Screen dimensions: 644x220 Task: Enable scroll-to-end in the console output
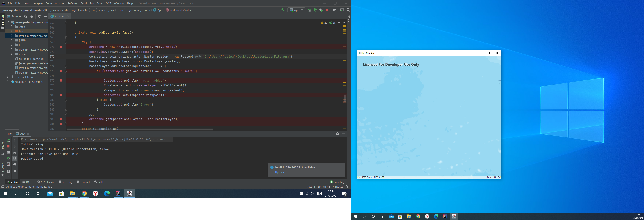click(15, 158)
